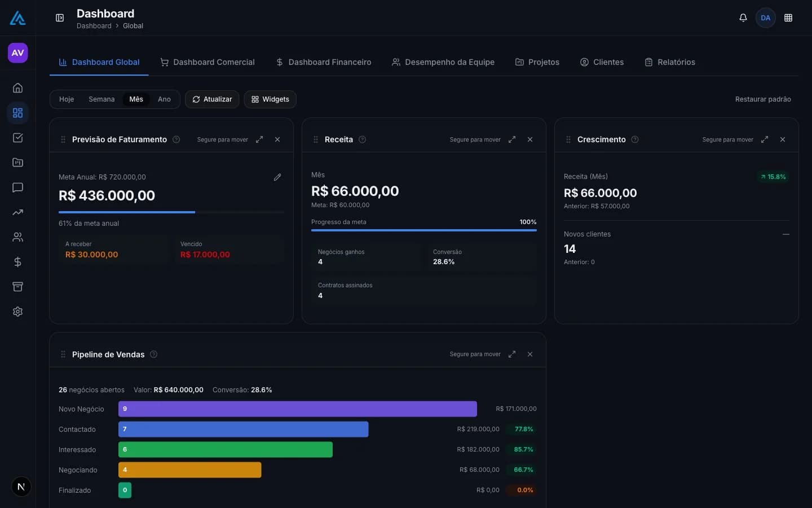Click Restaurar padrão
This screenshot has height=508, width=812.
[763, 99]
